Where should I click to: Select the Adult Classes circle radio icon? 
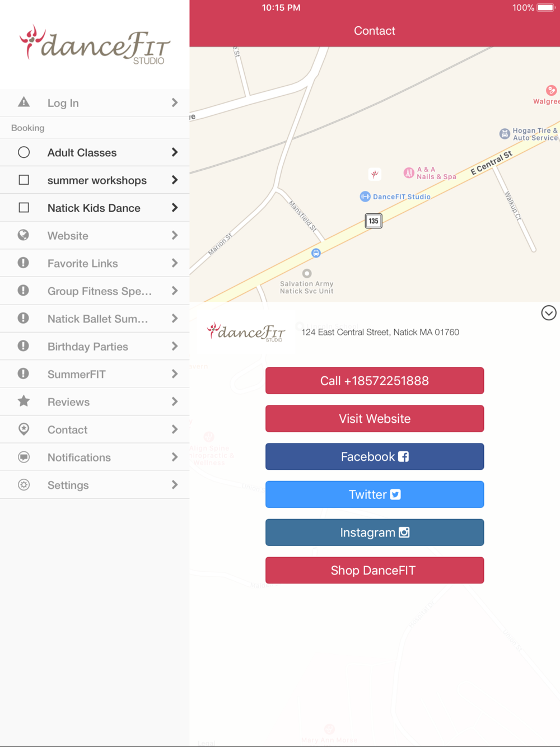[24, 152]
